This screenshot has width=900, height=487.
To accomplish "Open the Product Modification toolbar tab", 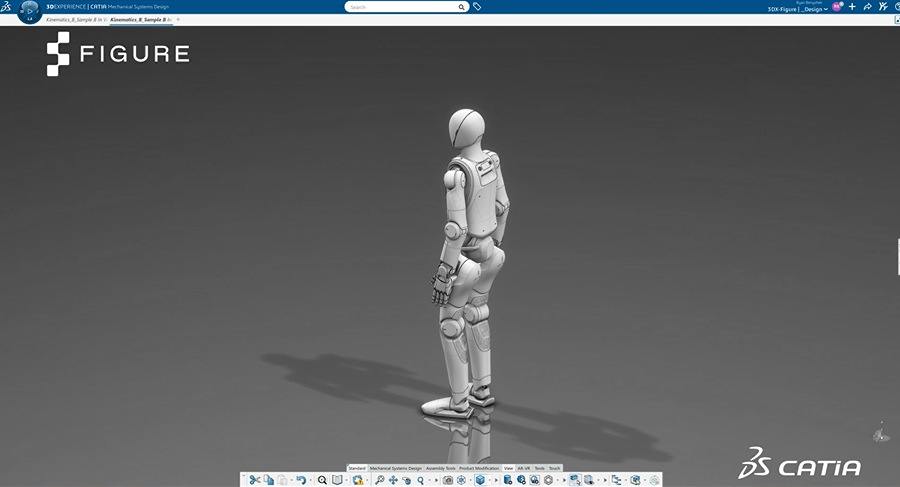I will [479, 468].
